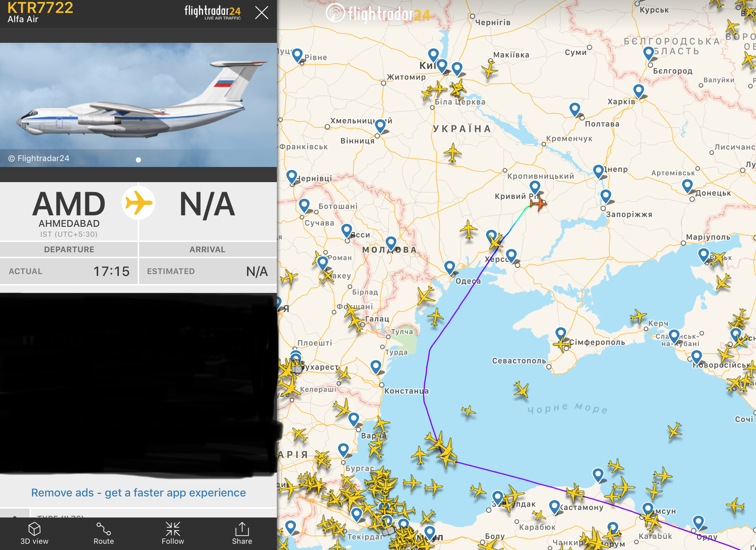Select the airport marker near Одеса

(449, 267)
